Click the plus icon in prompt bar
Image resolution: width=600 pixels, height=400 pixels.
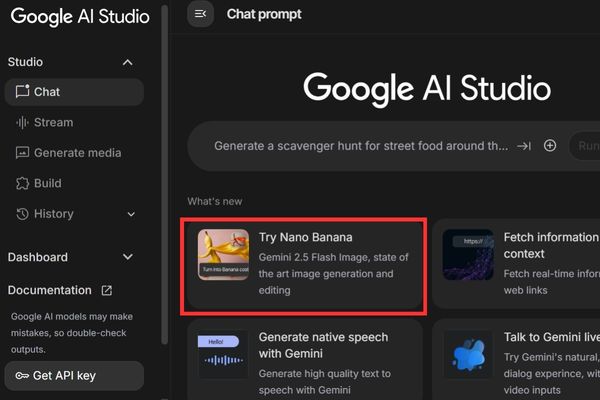(549, 146)
